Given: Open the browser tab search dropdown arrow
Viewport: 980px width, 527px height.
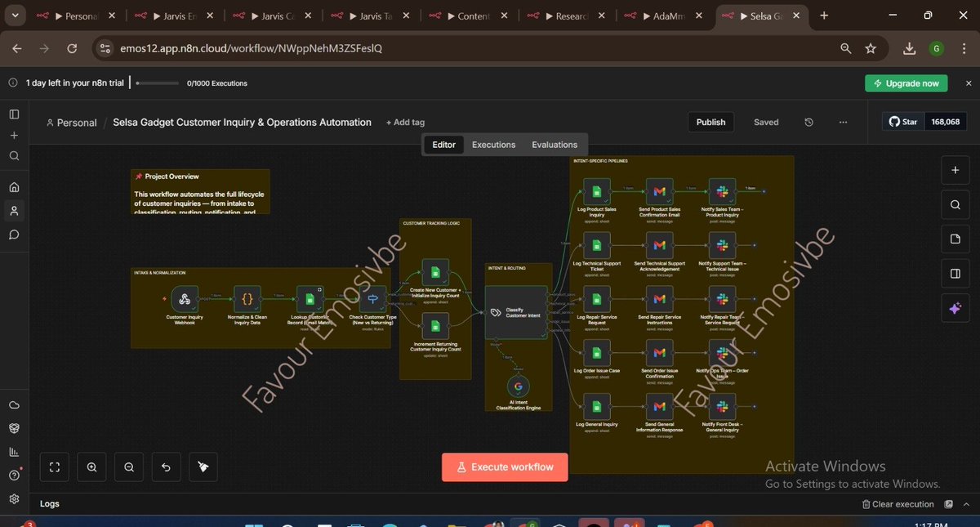Looking at the screenshot, I should pyautogui.click(x=16, y=16).
